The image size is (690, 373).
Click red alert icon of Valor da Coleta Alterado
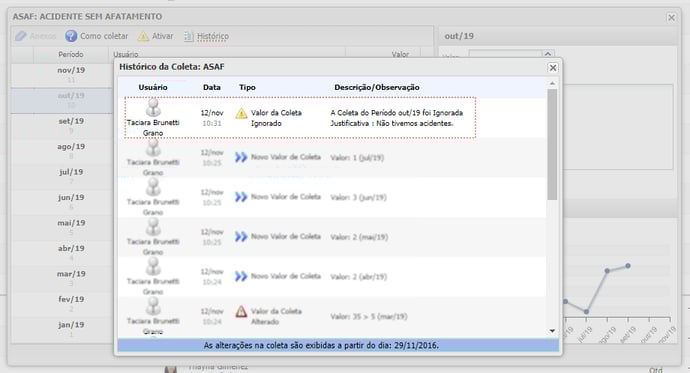(x=241, y=311)
